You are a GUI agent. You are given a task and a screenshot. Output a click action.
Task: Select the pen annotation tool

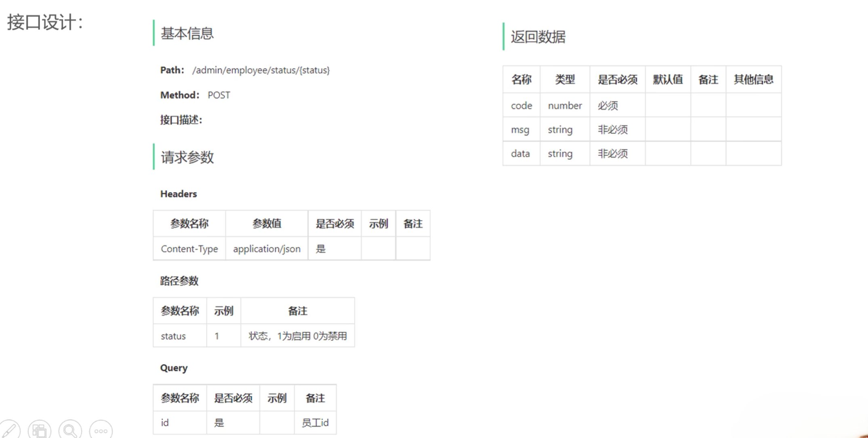[x=10, y=430]
